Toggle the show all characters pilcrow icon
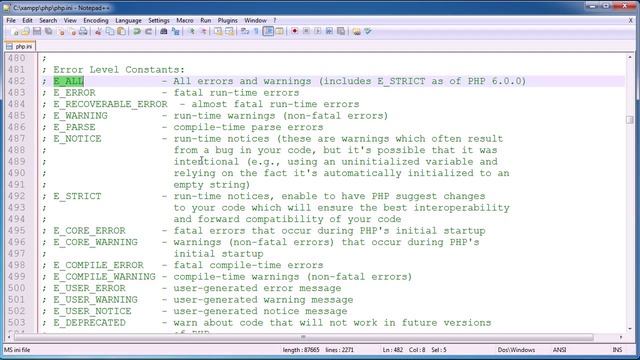The height and width of the screenshot is (360, 640). point(256,31)
